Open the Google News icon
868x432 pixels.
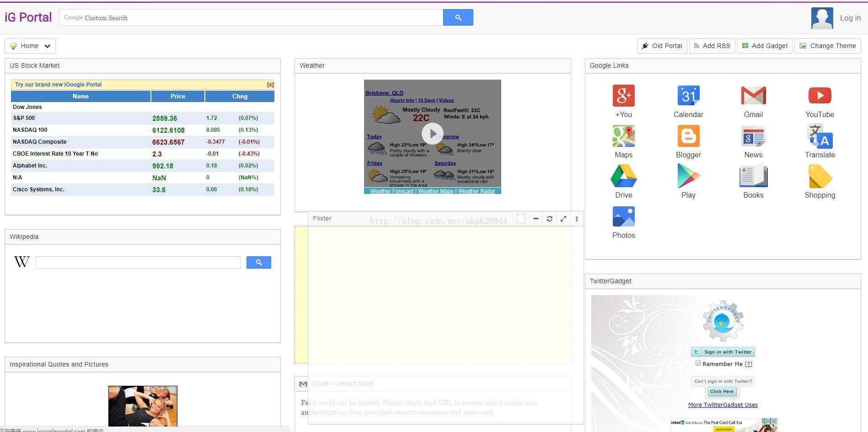click(753, 136)
